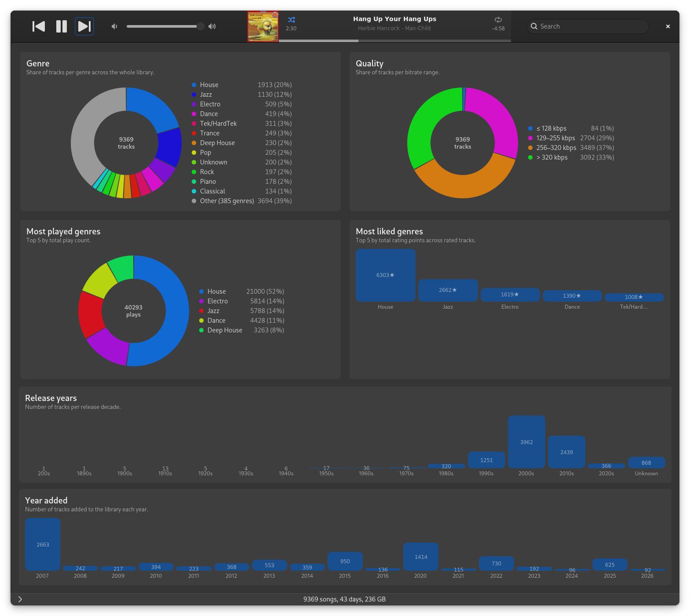This screenshot has width=690, height=616.
Task: Click the remaining time -4:58 label
Action: 498,29
